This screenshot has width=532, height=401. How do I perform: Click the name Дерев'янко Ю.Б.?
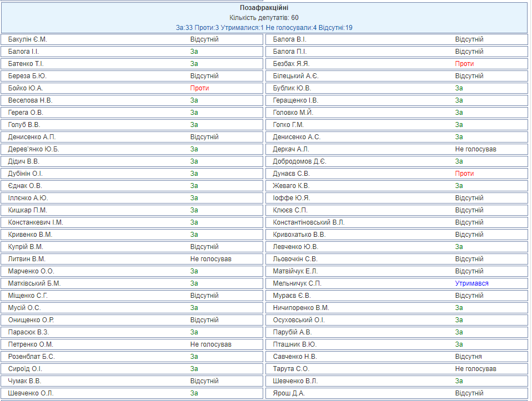33,149
